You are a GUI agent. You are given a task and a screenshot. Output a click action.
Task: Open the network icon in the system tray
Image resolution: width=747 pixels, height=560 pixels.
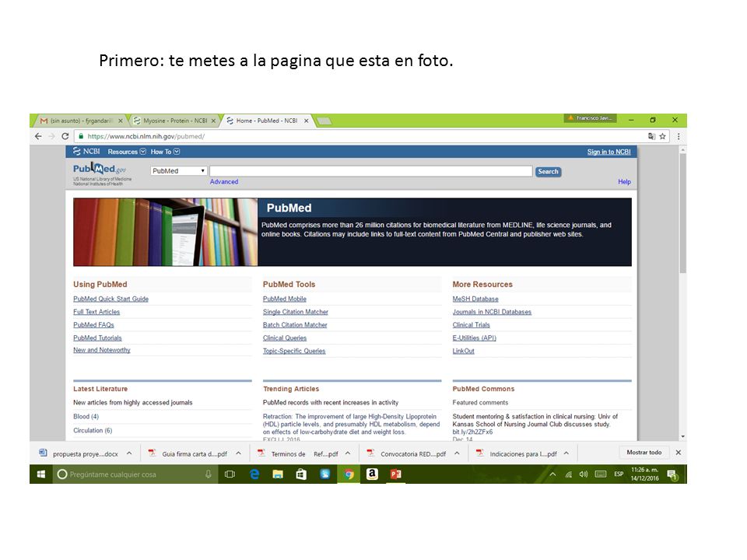pos(568,474)
